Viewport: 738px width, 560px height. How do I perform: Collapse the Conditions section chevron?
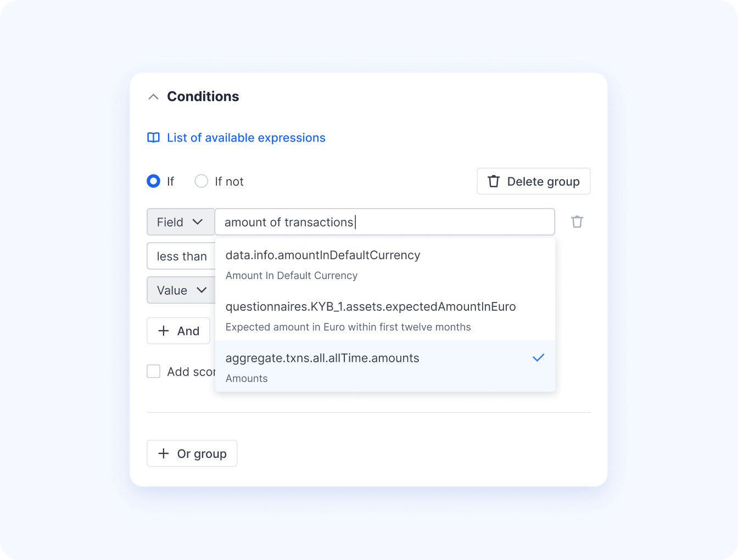(x=154, y=97)
